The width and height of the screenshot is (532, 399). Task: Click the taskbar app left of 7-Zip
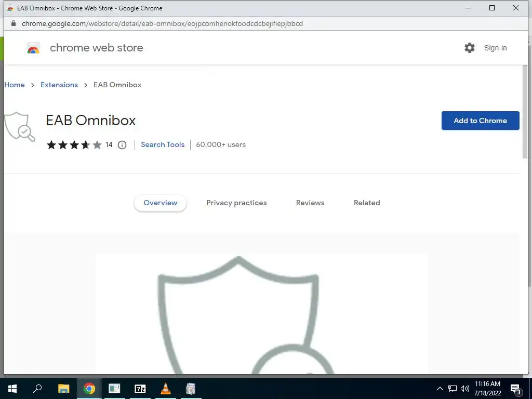[x=114, y=389]
